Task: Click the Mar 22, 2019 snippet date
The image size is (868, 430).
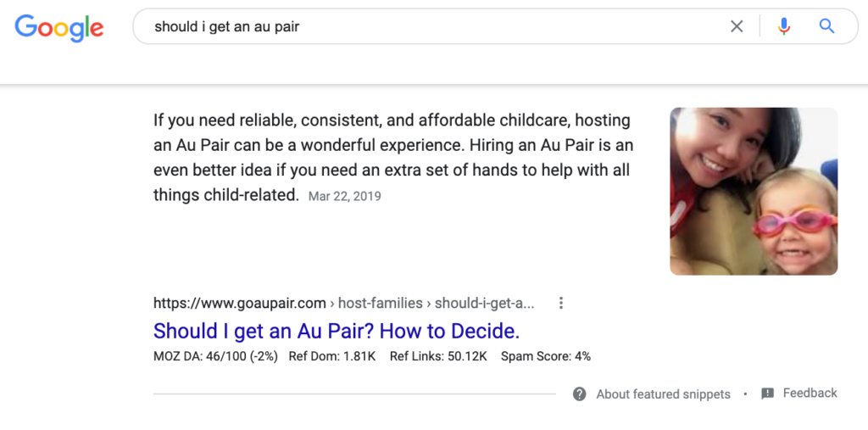Action: tap(345, 196)
